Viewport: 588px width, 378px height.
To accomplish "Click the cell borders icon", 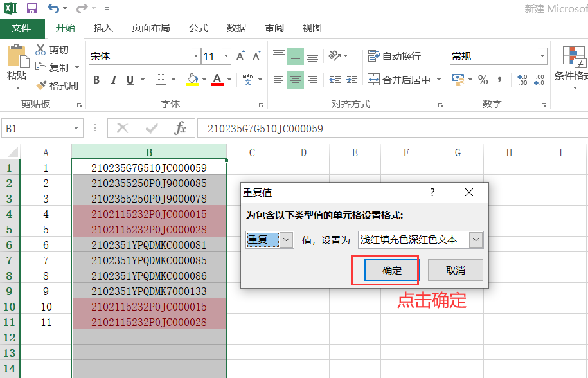I will click(x=161, y=80).
